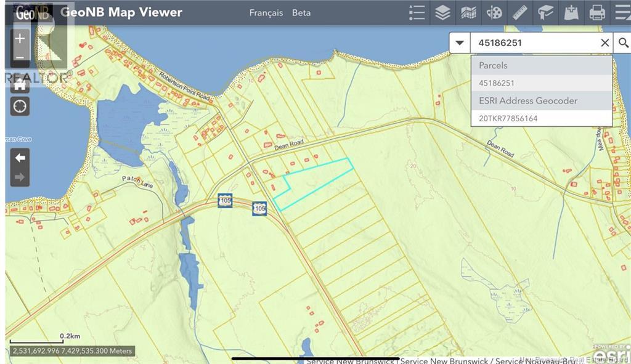Viewport: 631px width, 364px height.
Task: Zoom in using the plus control
Action: coord(19,38)
